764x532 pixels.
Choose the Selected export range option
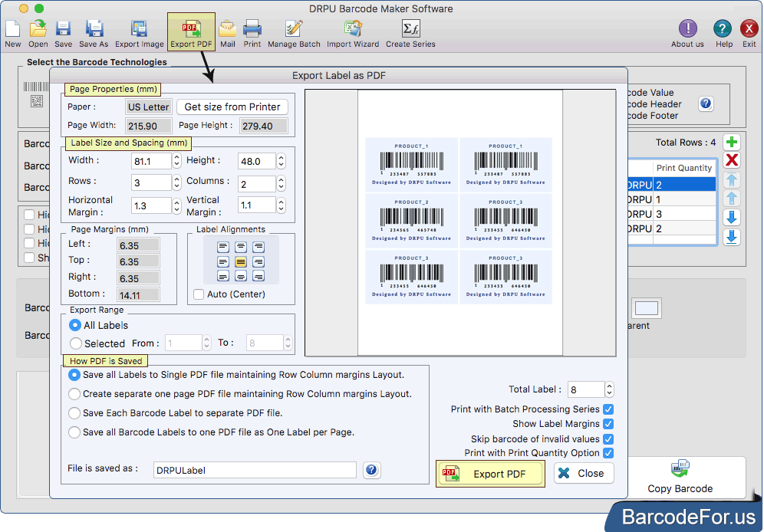(x=75, y=343)
